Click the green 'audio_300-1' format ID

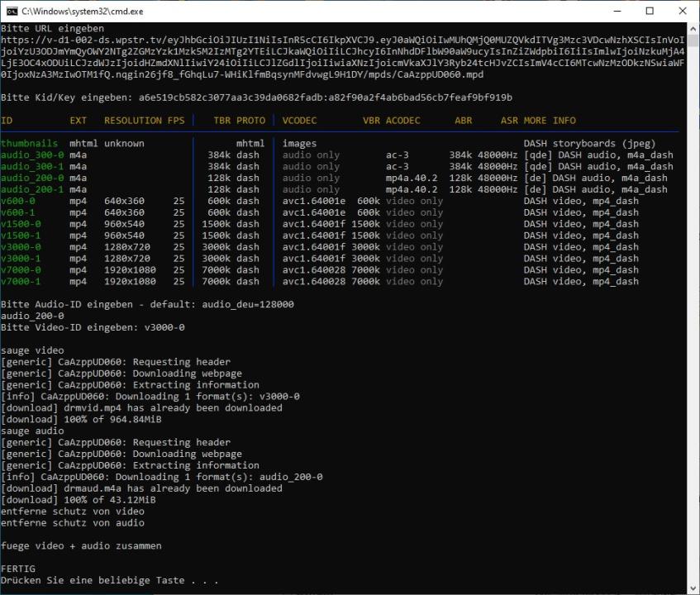point(32,166)
